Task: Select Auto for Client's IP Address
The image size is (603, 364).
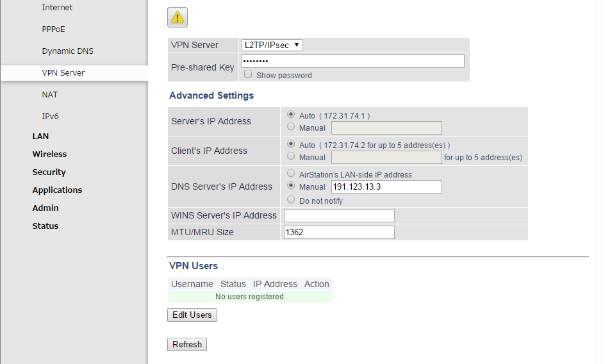Action: 291,144
